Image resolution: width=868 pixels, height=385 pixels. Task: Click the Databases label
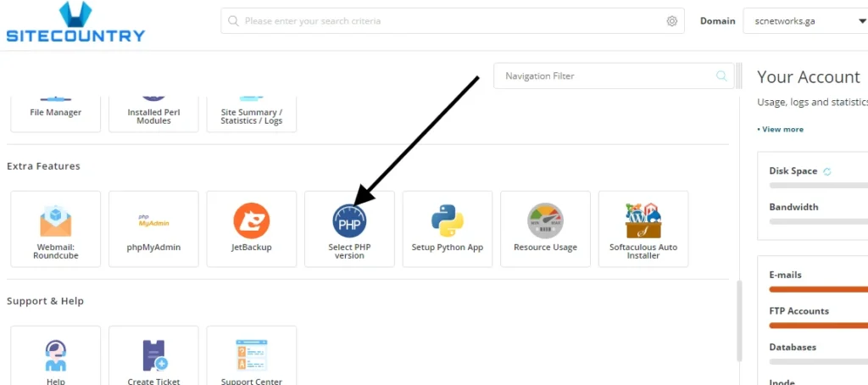pyautogui.click(x=793, y=348)
